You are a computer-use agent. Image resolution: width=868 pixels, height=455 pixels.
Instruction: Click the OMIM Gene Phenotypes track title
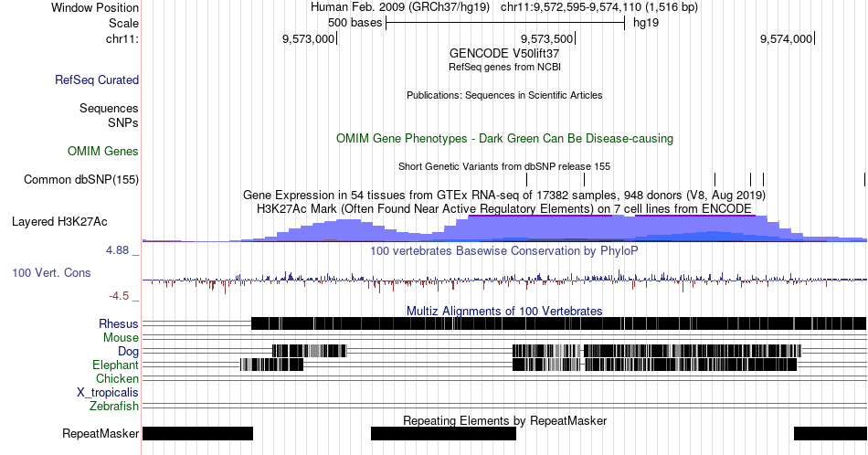(504, 138)
